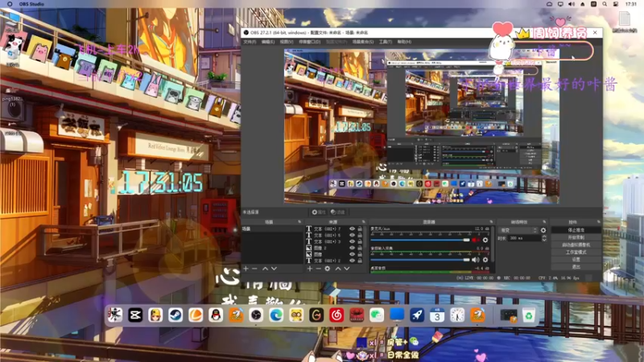Move the scene down with the arrow
Viewport: 644px width, 362px height.
tap(274, 269)
